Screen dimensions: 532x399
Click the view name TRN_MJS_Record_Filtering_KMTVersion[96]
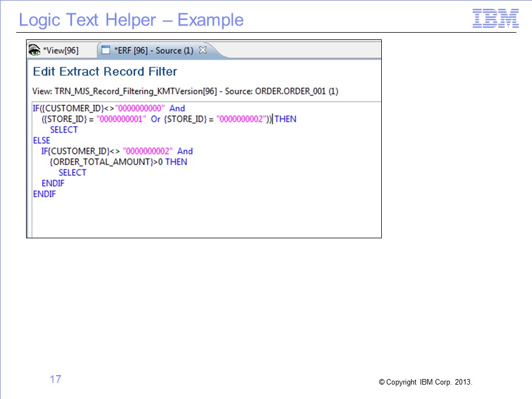coord(136,91)
